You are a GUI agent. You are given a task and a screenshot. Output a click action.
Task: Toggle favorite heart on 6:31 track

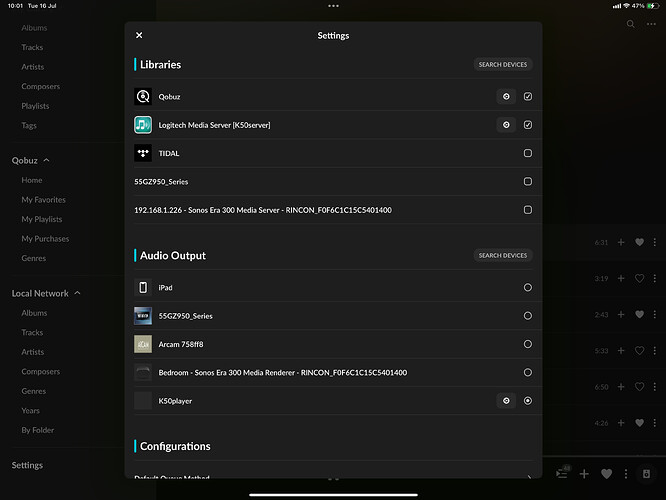point(639,242)
